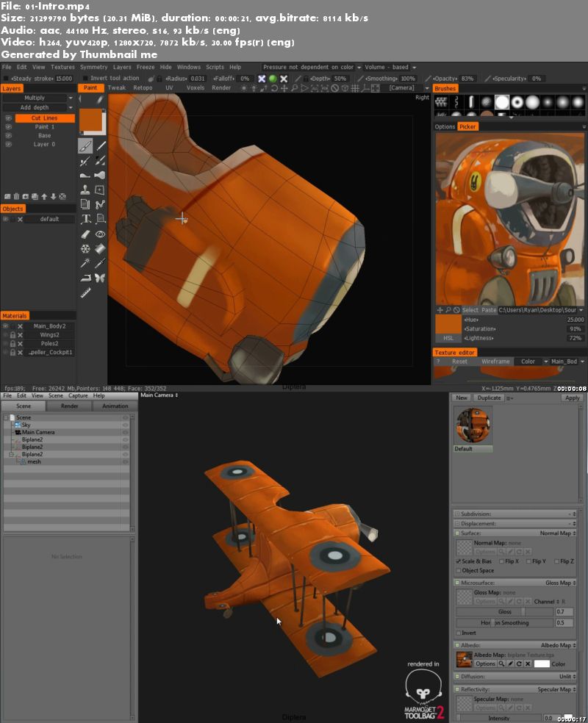Open the Normal Map surface type dropdown
The height and width of the screenshot is (723, 588).
click(558, 533)
